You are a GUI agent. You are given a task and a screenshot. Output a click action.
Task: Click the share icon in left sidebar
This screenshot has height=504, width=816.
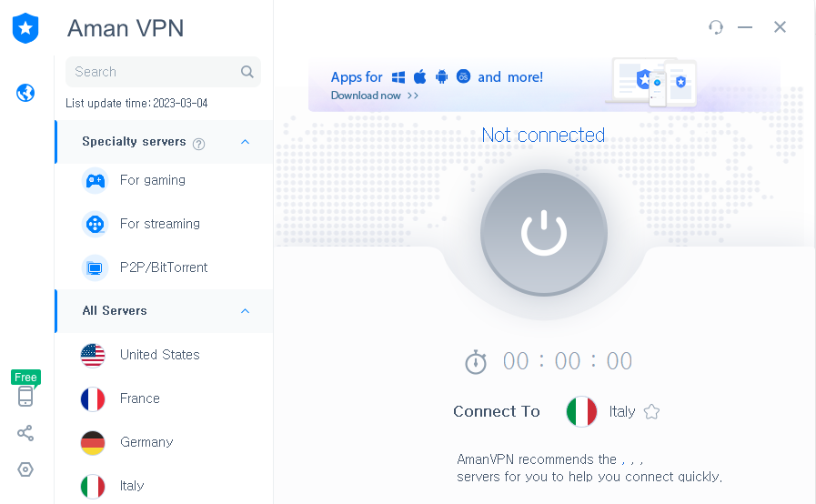tap(25, 433)
